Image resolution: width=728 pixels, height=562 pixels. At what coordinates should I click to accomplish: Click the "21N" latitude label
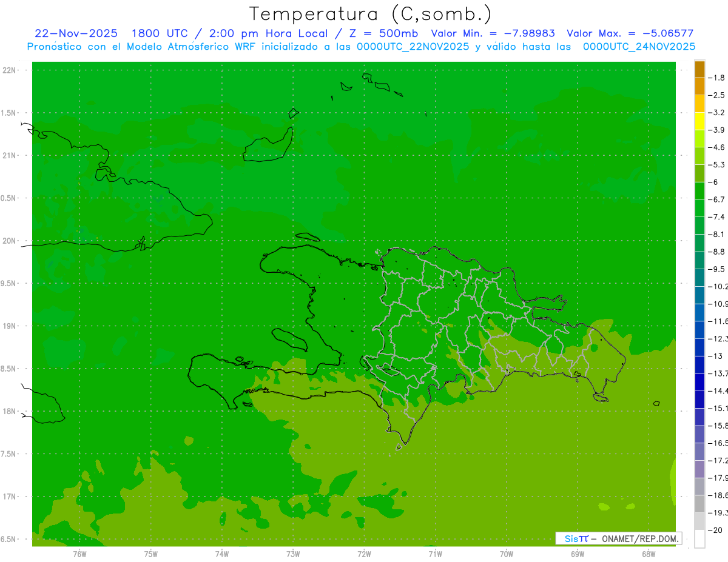pos(10,156)
